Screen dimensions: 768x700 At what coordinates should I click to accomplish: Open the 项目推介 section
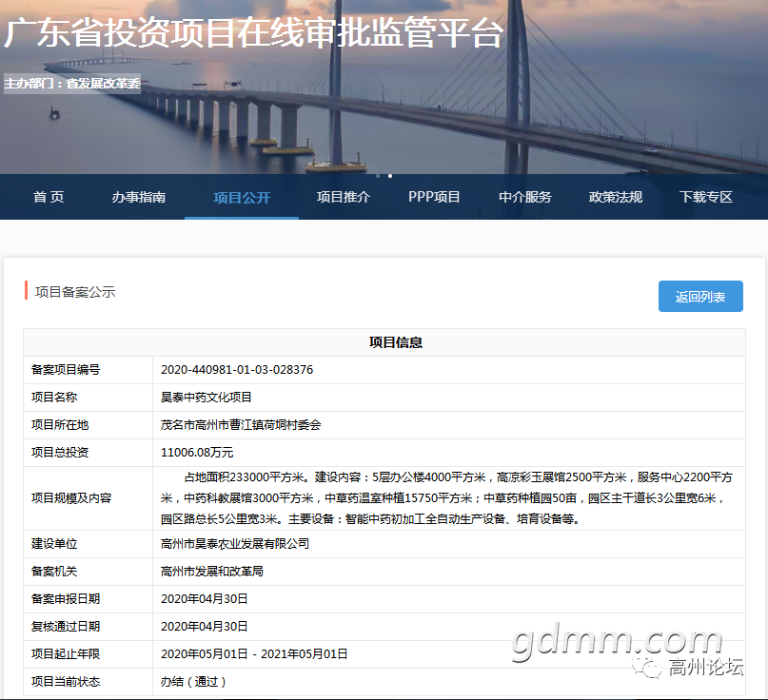(344, 197)
